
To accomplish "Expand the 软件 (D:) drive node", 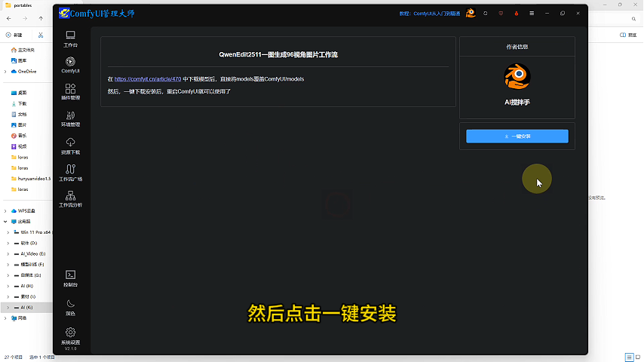I will (8, 243).
